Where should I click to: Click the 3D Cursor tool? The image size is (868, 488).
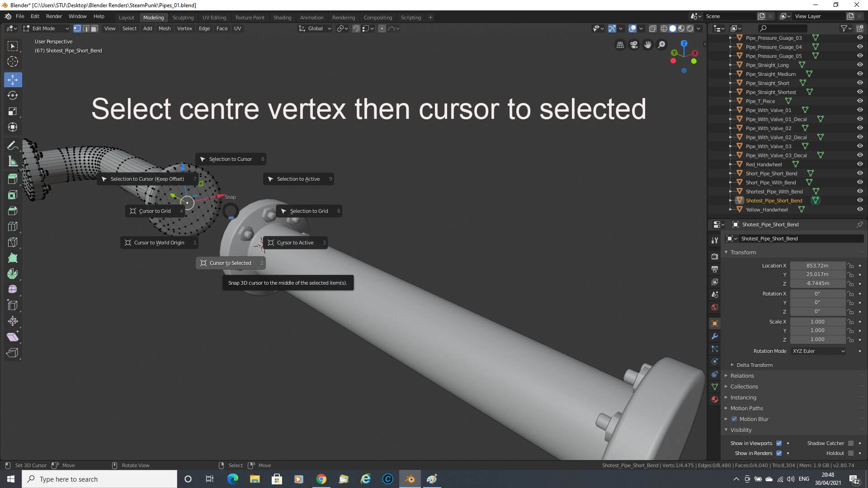(13, 62)
